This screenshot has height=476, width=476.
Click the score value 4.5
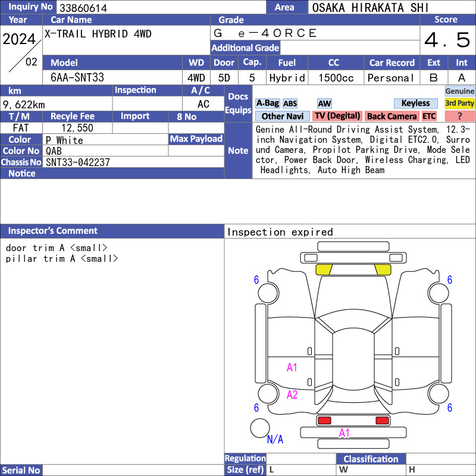click(x=447, y=40)
